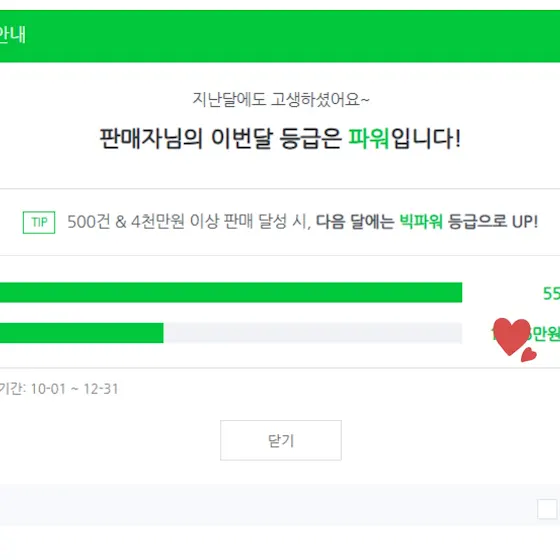Click the bold 등급으로 UP! text

493,221
